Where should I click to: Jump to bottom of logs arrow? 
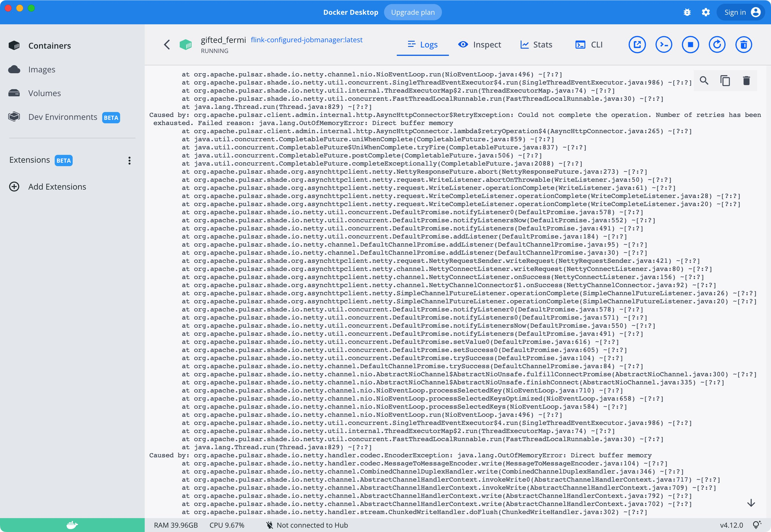tap(751, 503)
